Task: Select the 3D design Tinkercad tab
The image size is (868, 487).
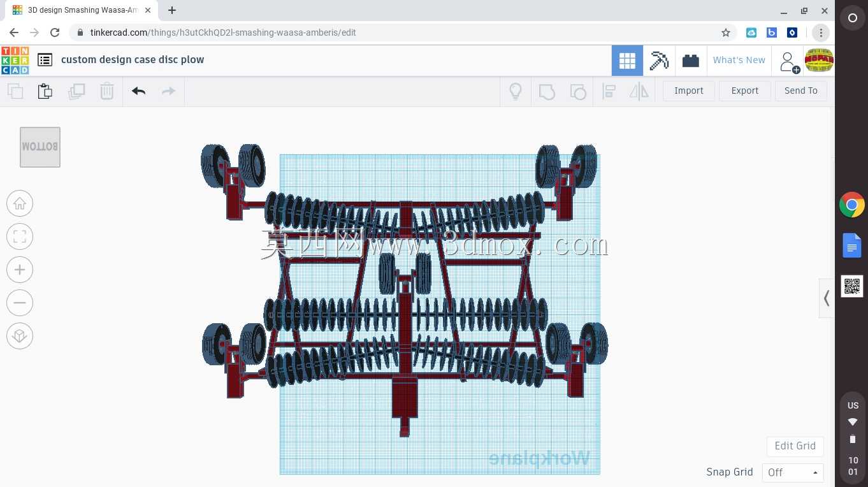Action: click(x=81, y=10)
